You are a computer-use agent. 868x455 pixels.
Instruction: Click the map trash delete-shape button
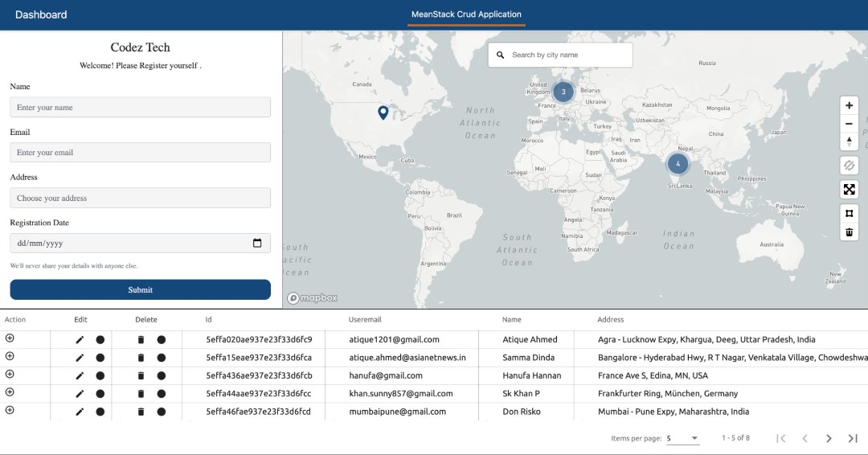(x=849, y=232)
